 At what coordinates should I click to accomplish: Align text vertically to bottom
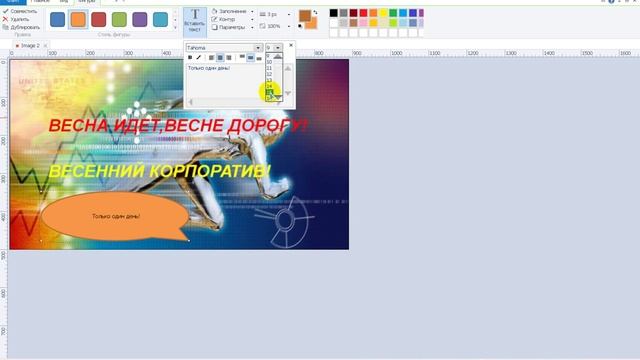[259, 58]
